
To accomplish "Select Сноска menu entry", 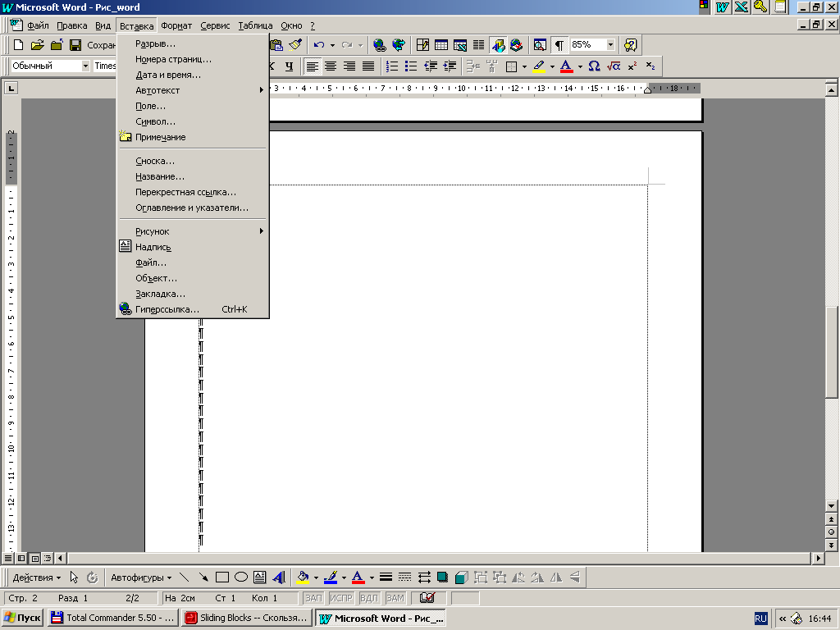I will point(192,160).
